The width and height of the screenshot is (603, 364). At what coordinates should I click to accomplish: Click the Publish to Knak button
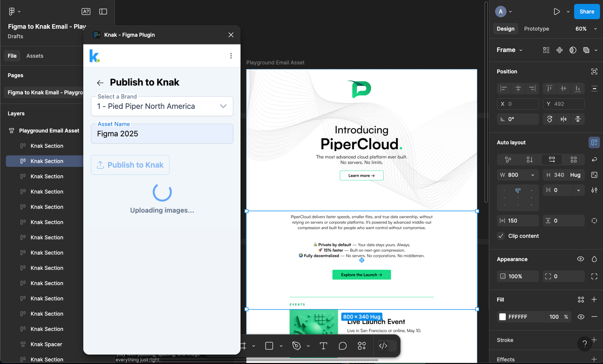130,165
